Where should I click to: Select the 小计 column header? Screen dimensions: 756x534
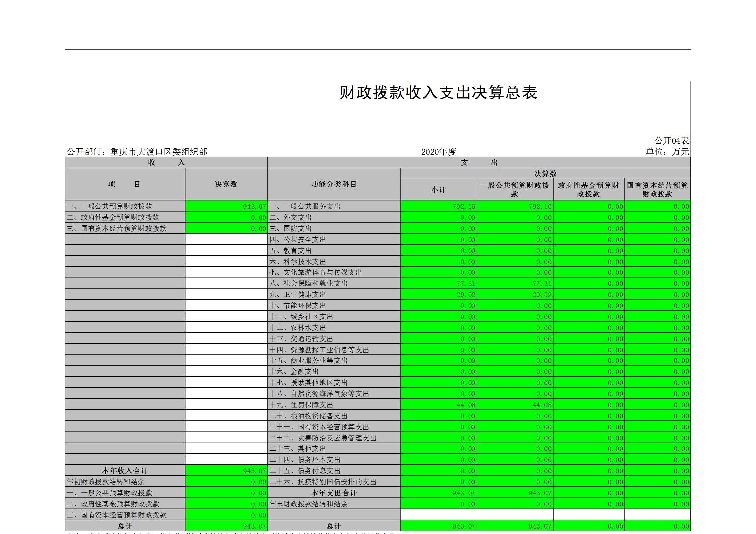pos(438,190)
